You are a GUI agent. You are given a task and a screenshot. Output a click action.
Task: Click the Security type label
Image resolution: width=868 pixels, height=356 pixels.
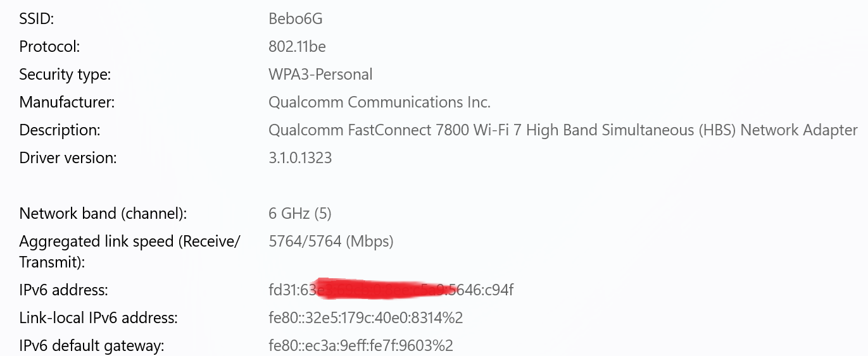(65, 75)
